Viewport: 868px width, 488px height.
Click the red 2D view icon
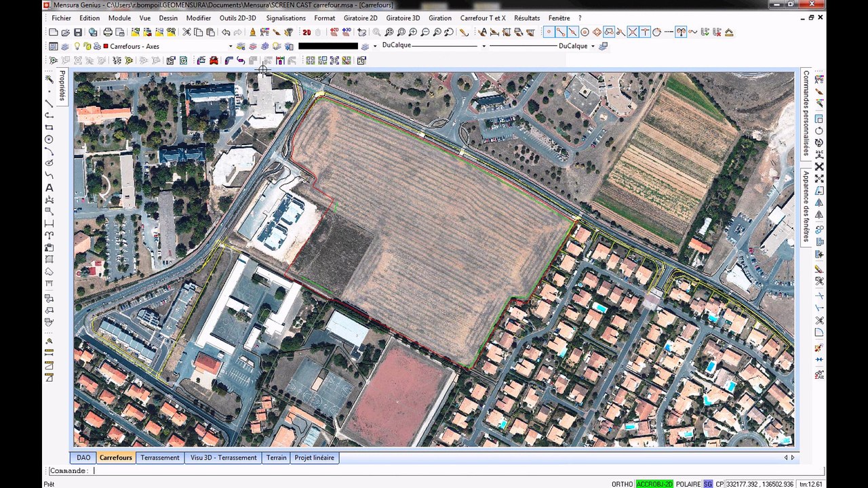pyautogui.click(x=307, y=32)
